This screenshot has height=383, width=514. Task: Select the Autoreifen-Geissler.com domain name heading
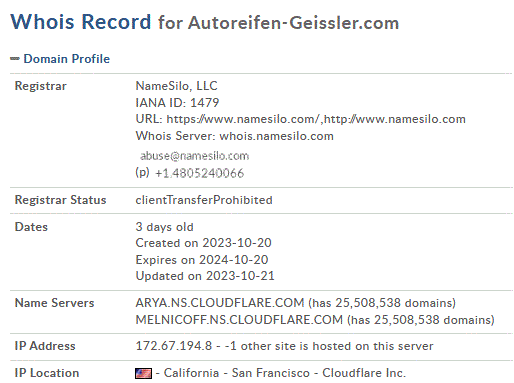point(293,23)
